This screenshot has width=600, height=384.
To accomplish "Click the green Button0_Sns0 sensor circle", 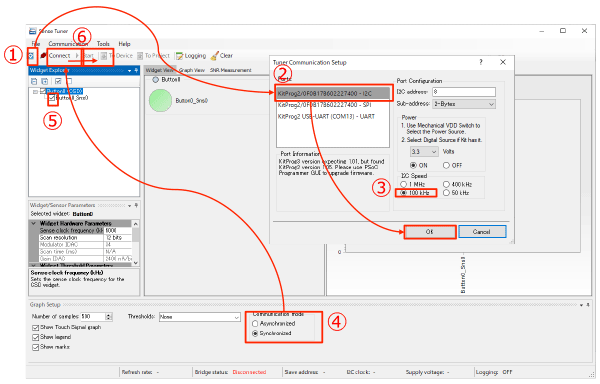I will [160, 101].
